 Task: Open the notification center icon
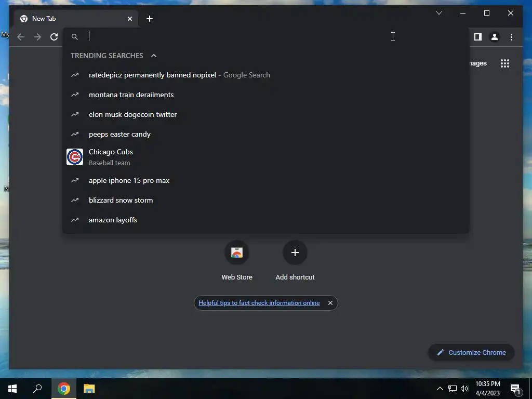[515, 390]
